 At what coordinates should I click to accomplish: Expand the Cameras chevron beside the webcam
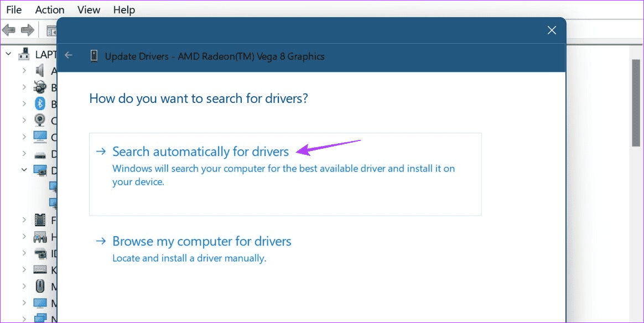[x=24, y=120]
